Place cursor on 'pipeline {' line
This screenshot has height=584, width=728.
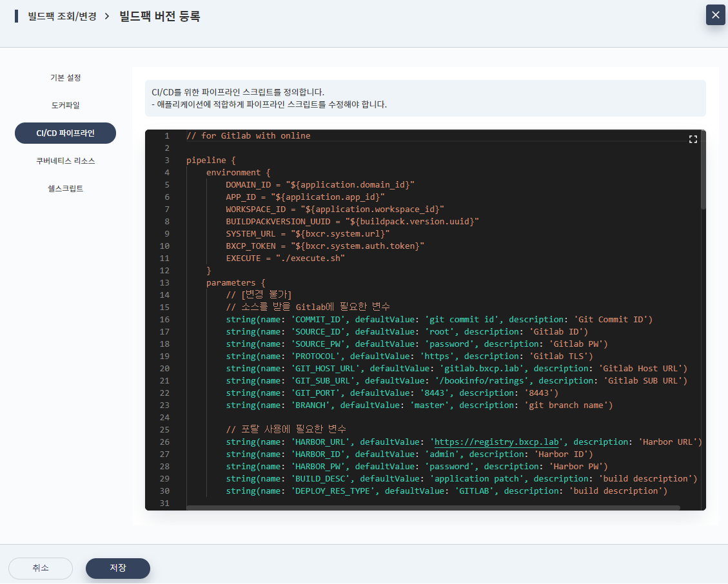point(211,160)
